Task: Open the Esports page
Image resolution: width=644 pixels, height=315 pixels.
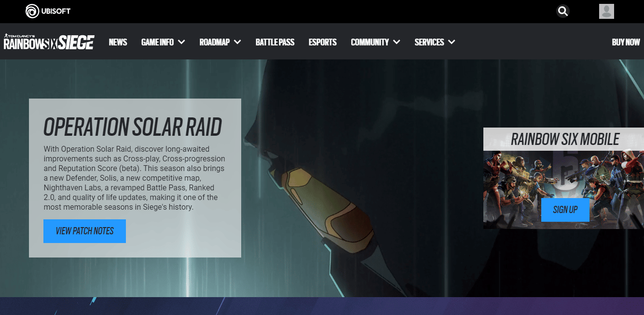Action: pyautogui.click(x=323, y=42)
